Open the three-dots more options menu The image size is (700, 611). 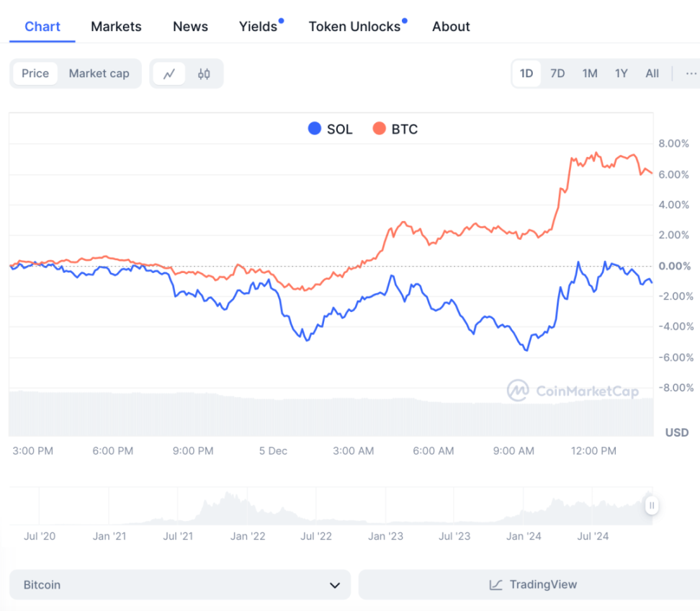(x=691, y=73)
